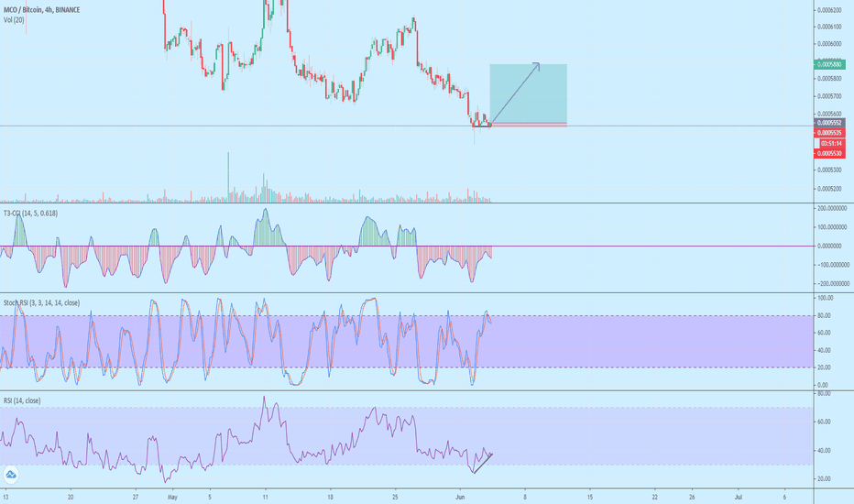This screenshot has width=854, height=504.
Task: Click the 0.0006000 price axis label
Action: click(829, 44)
